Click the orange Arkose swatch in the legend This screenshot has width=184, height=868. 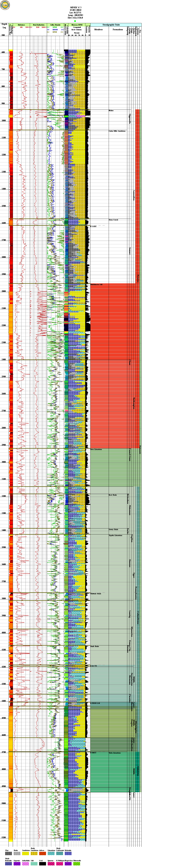(x=42, y=853)
